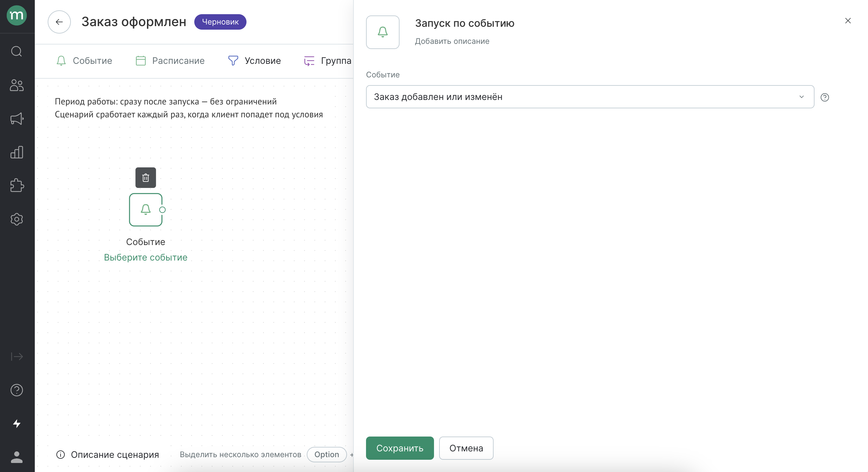The height and width of the screenshot is (472, 868).
Task: Click the analytics/chart icon in sidebar
Action: [17, 152]
